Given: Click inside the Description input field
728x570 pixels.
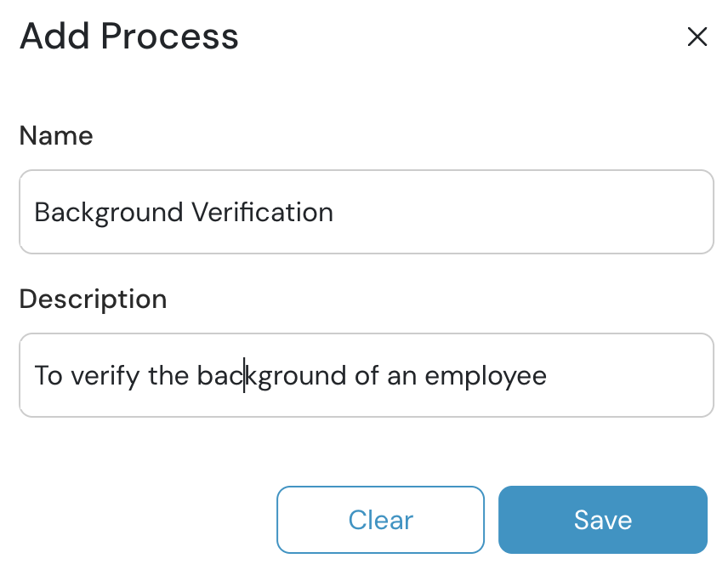Looking at the screenshot, I should 366,375.
